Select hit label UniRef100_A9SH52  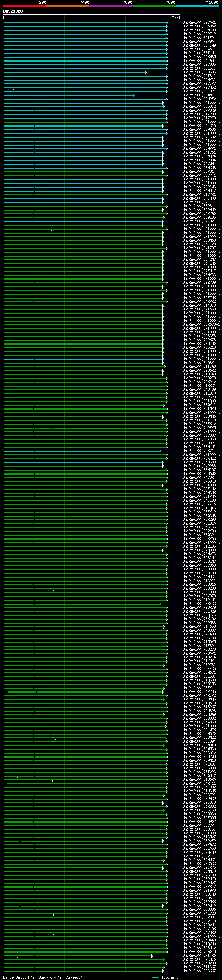[x=199, y=88]
